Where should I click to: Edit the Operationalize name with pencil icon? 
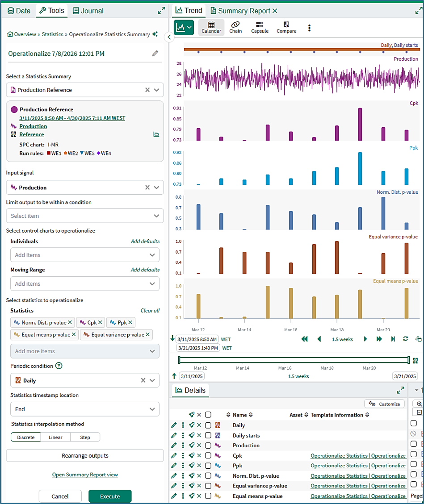tap(155, 54)
